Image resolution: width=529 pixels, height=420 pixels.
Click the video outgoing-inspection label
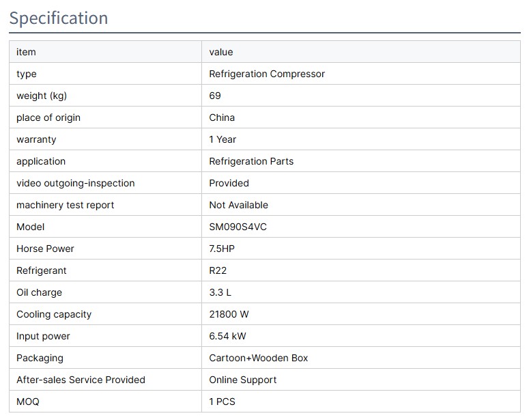(x=76, y=183)
